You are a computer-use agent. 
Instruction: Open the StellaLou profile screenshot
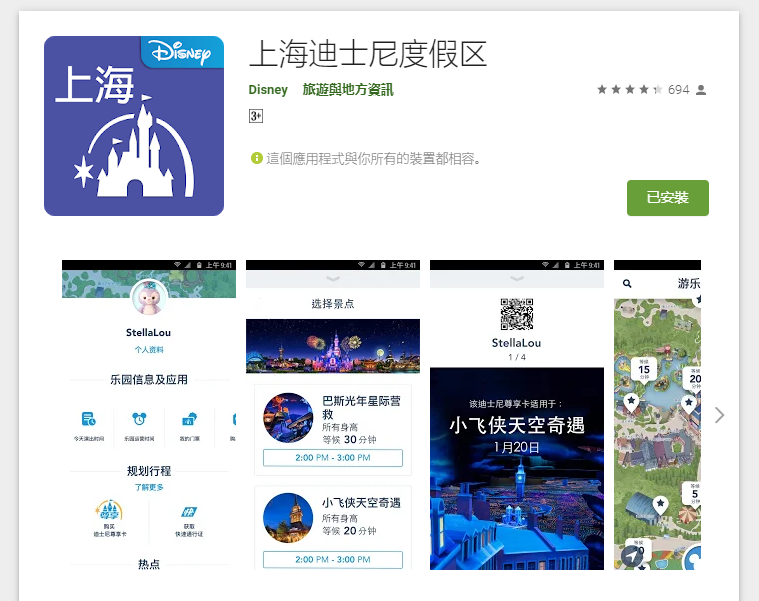(149, 415)
